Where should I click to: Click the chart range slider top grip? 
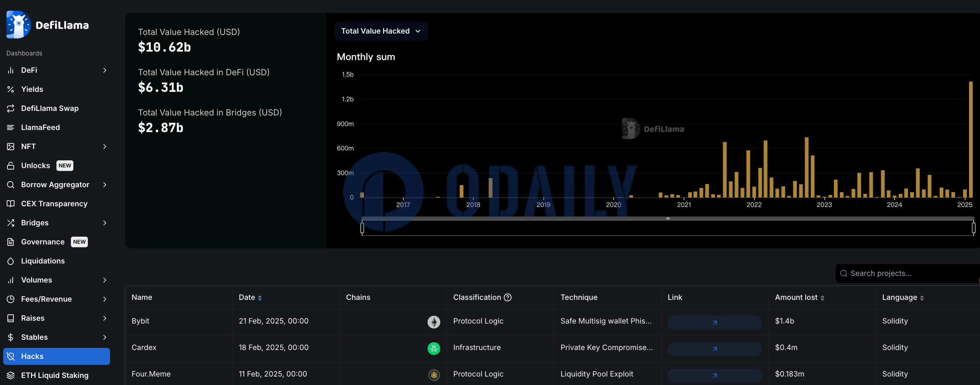coord(668,218)
